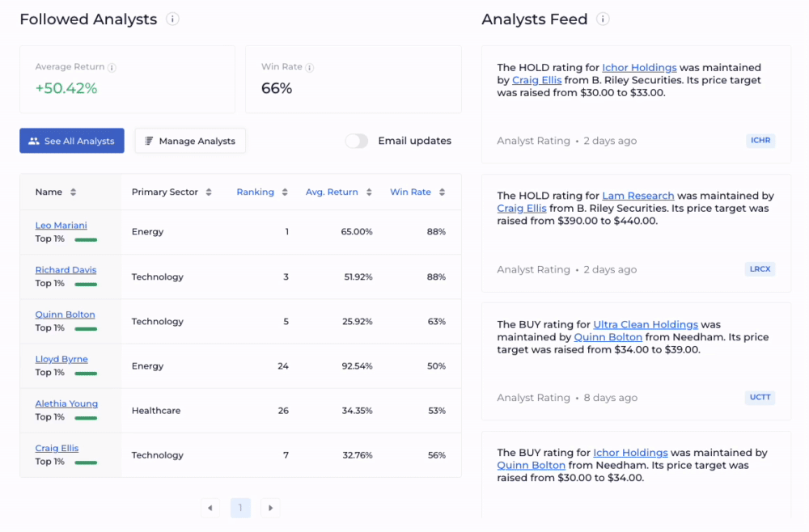
Task: Select 92.54% return for Lloyd Byrne
Action: (x=357, y=366)
